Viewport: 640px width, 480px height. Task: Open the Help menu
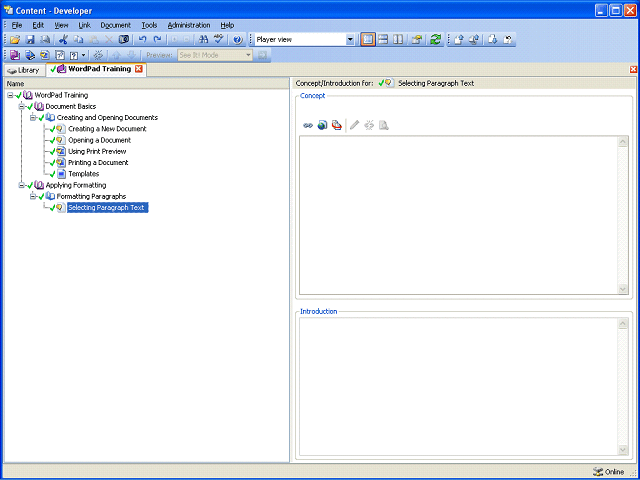pyautogui.click(x=227, y=25)
